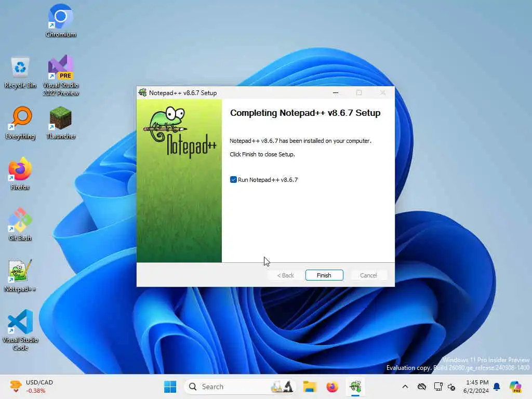Open Chromium desktop shortcut
The width and height of the screenshot is (532, 399).
pos(61,20)
